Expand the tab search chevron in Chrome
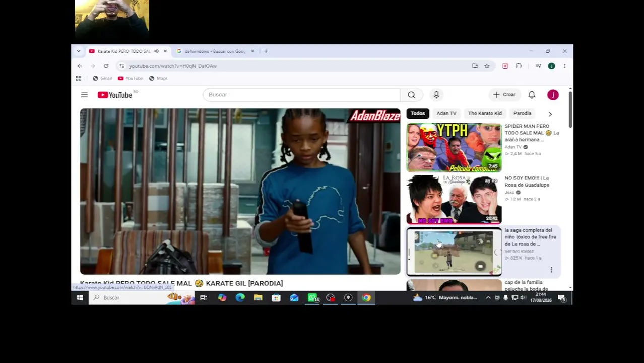This screenshot has height=363, width=644. coord(78,51)
